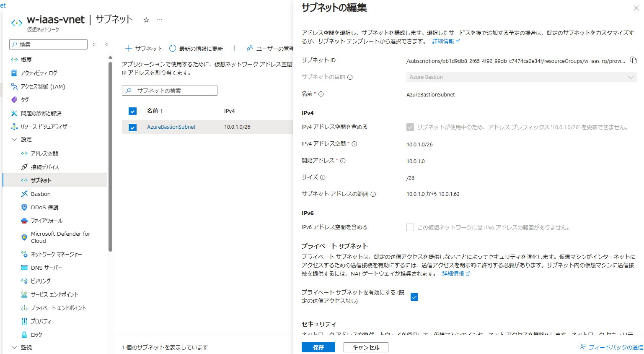Click the Microsoft Defender for Cloud icon
The height and width of the screenshot is (354, 644).
pyautogui.click(x=24, y=237)
